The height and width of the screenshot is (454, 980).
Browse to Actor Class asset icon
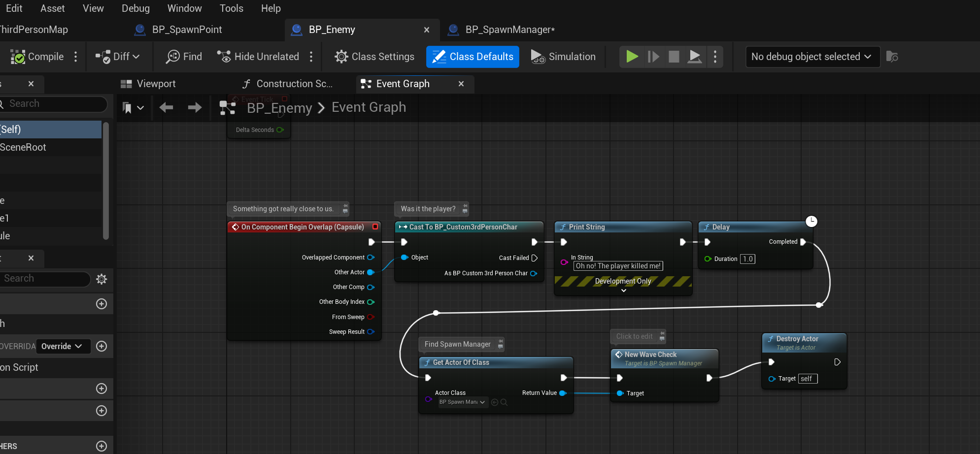(x=504, y=402)
